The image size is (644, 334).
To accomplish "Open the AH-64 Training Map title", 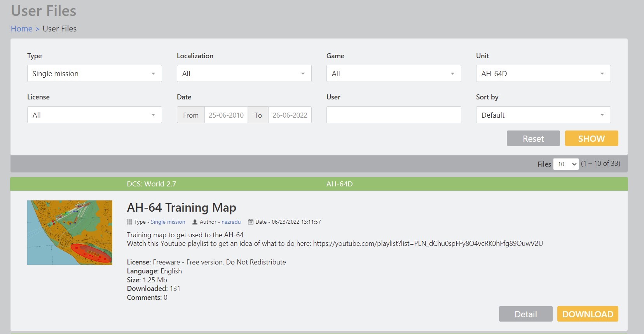I will tap(182, 207).
